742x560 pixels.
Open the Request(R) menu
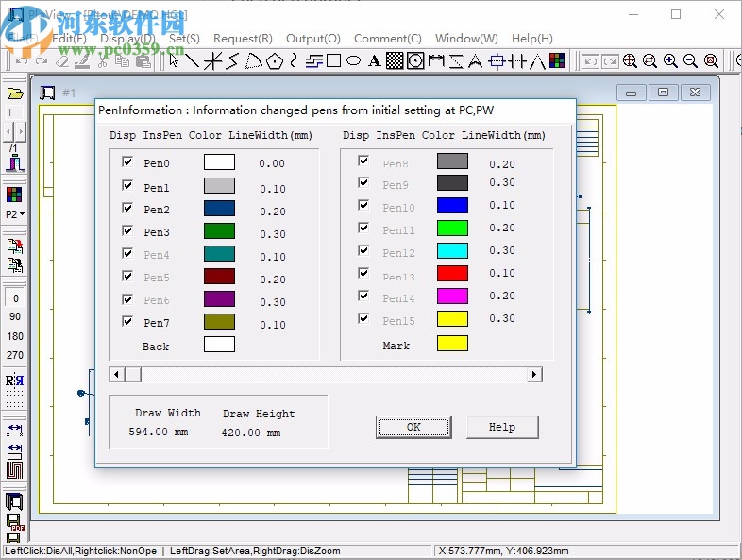[x=243, y=39]
